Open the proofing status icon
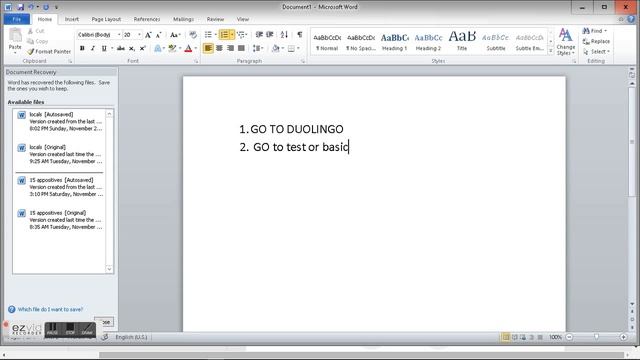The height and width of the screenshot is (360, 640). point(105,337)
